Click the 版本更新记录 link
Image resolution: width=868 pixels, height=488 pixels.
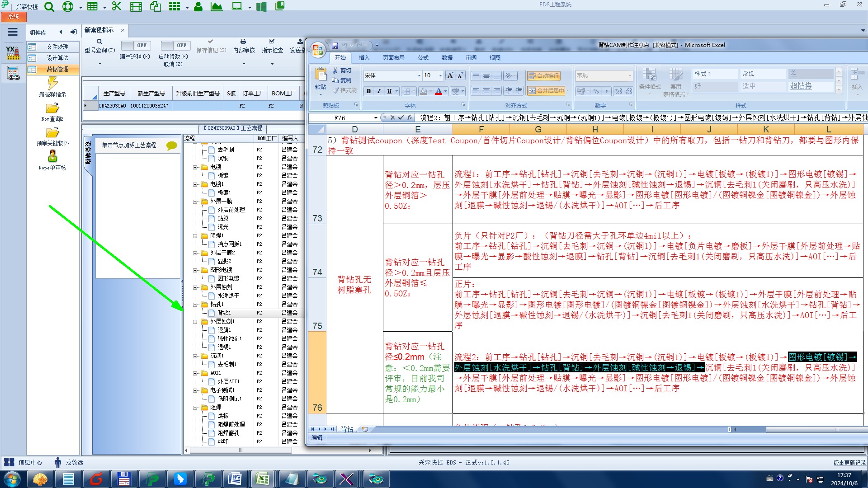(849, 463)
